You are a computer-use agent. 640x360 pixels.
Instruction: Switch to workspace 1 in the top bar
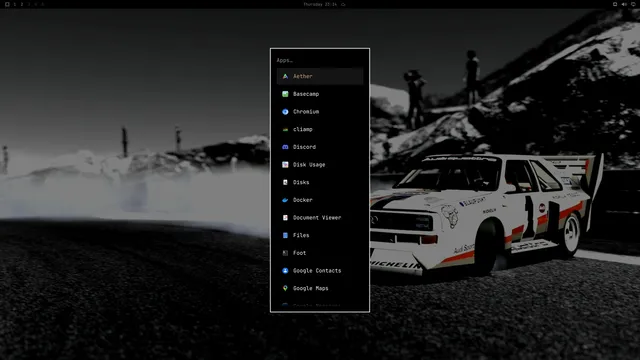coord(15,4)
